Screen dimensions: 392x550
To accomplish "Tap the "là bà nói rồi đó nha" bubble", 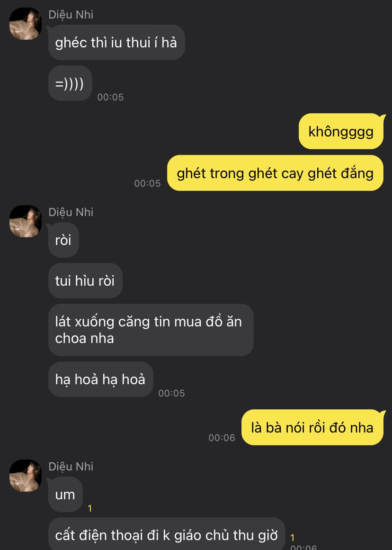I will click(x=312, y=427).
